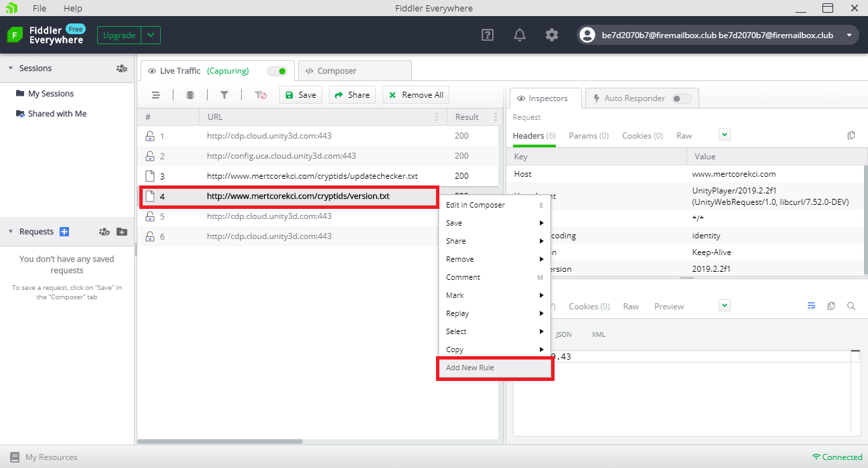Open notifications bell icon

[520, 35]
